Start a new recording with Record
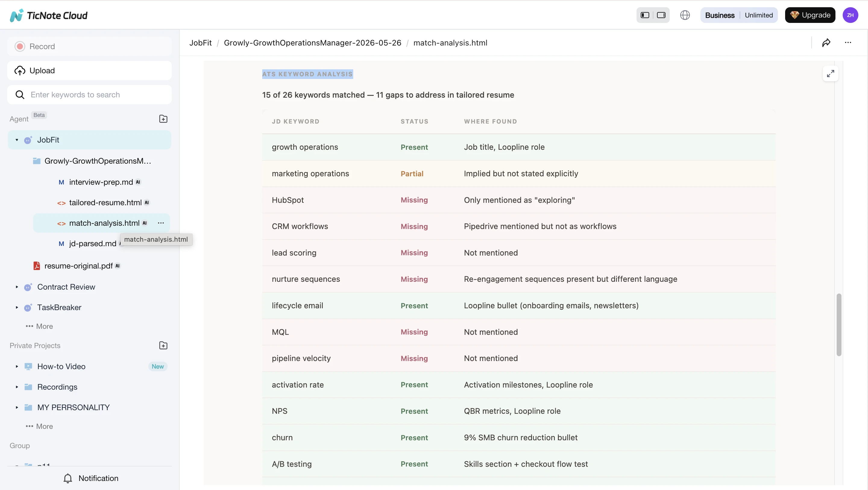868x490 pixels. [89, 46]
